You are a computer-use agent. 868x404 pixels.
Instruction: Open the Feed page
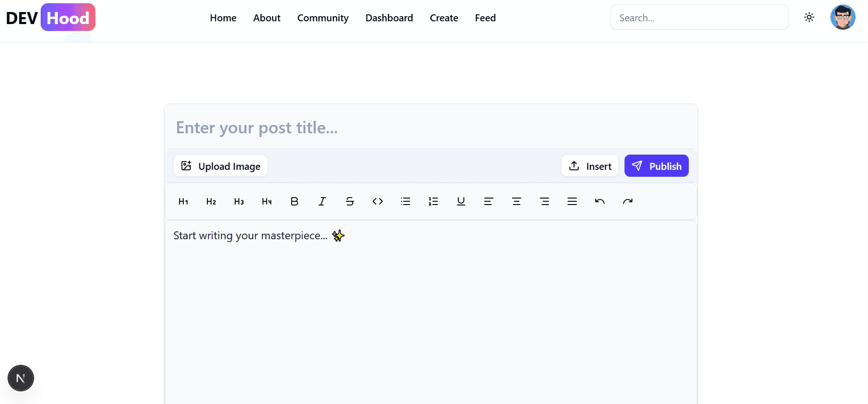point(485,18)
